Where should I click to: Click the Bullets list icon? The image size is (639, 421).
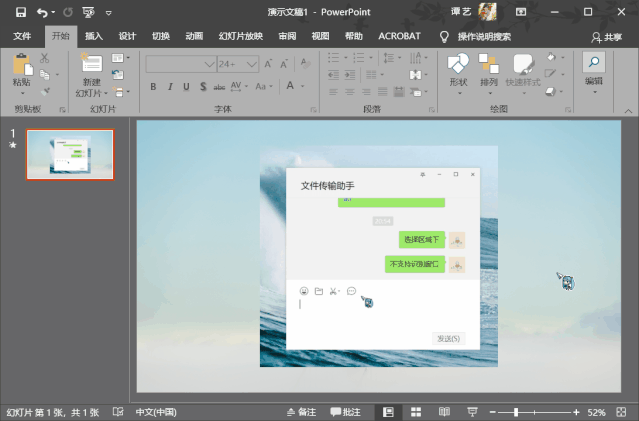(x=333, y=57)
